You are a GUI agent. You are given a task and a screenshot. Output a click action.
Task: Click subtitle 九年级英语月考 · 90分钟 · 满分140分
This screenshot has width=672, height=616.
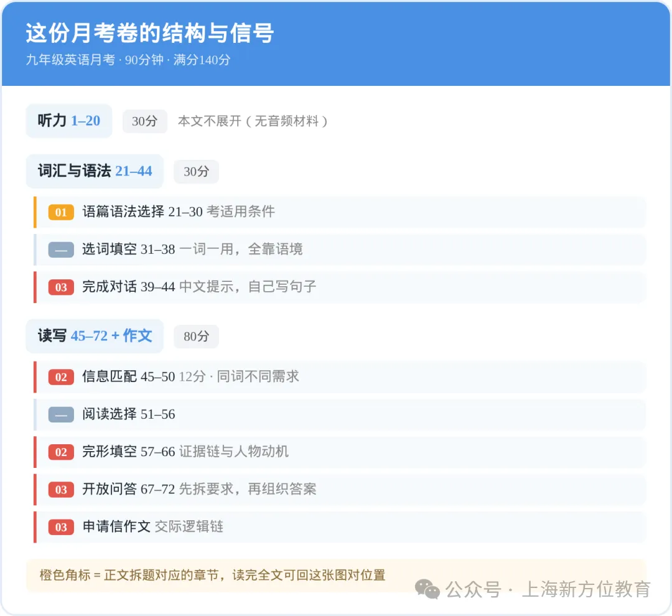[128, 60]
